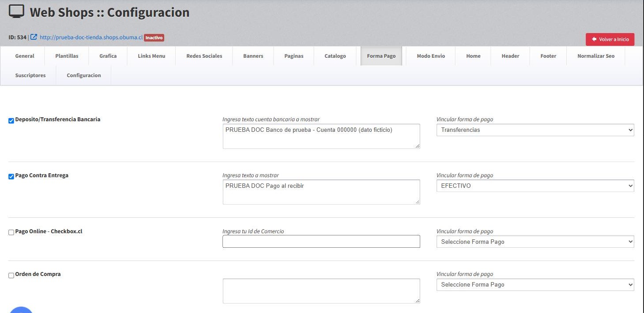This screenshot has width=644, height=313.
Task: Switch to the Banners tab
Action: pyautogui.click(x=253, y=56)
